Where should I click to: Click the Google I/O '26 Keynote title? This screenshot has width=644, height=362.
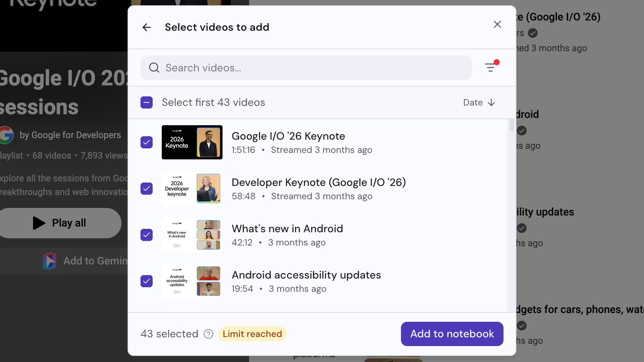[288, 136]
